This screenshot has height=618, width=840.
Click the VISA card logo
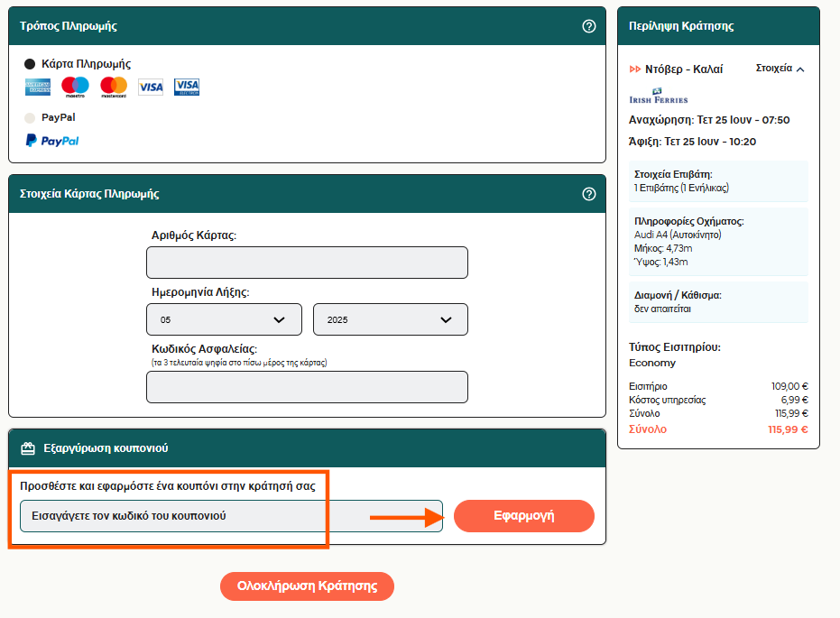(x=151, y=87)
